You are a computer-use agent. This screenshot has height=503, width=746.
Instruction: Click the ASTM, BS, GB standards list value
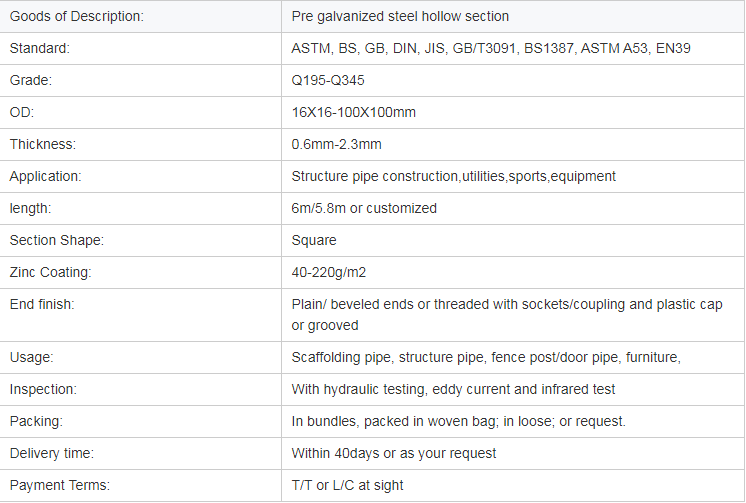click(x=491, y=48)
